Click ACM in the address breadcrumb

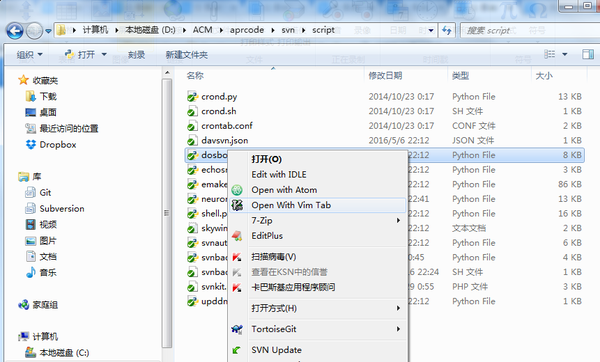coord(202,30)
